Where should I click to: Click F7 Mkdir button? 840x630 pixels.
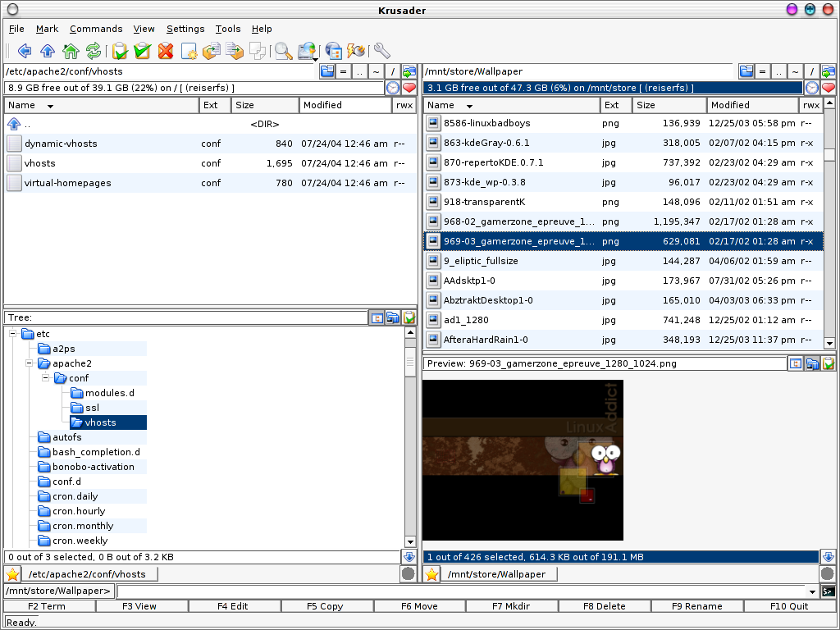click(511, 606)
